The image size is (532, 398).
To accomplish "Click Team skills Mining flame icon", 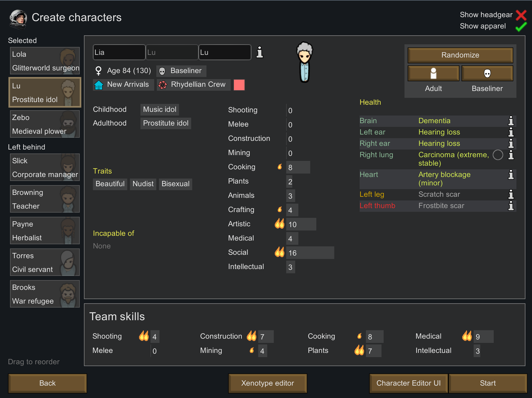I will coord(252,350).
